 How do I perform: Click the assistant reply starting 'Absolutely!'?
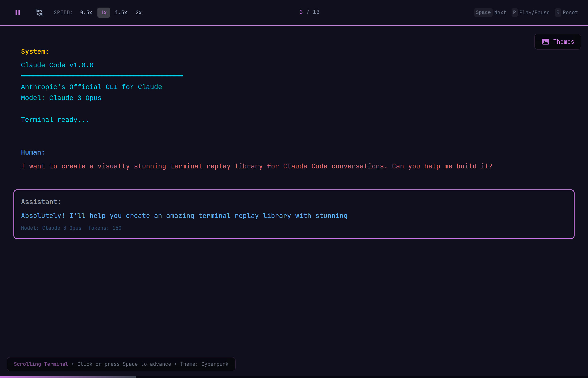[x=184, y=216]
